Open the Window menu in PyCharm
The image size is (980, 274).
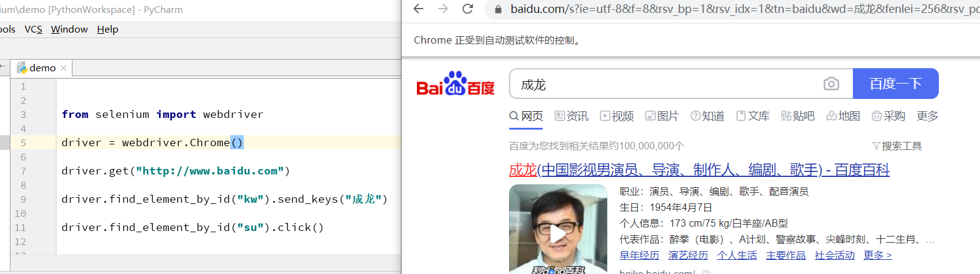coord(69,29)
